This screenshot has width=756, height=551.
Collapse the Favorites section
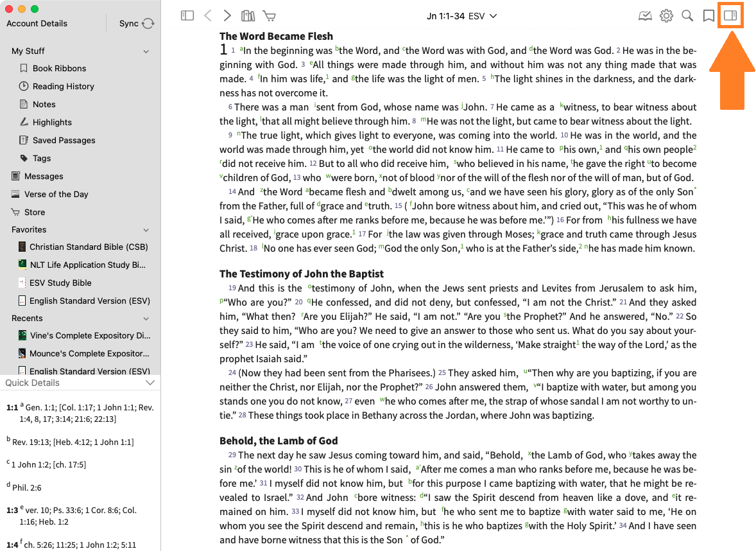[x=146, y=230]
